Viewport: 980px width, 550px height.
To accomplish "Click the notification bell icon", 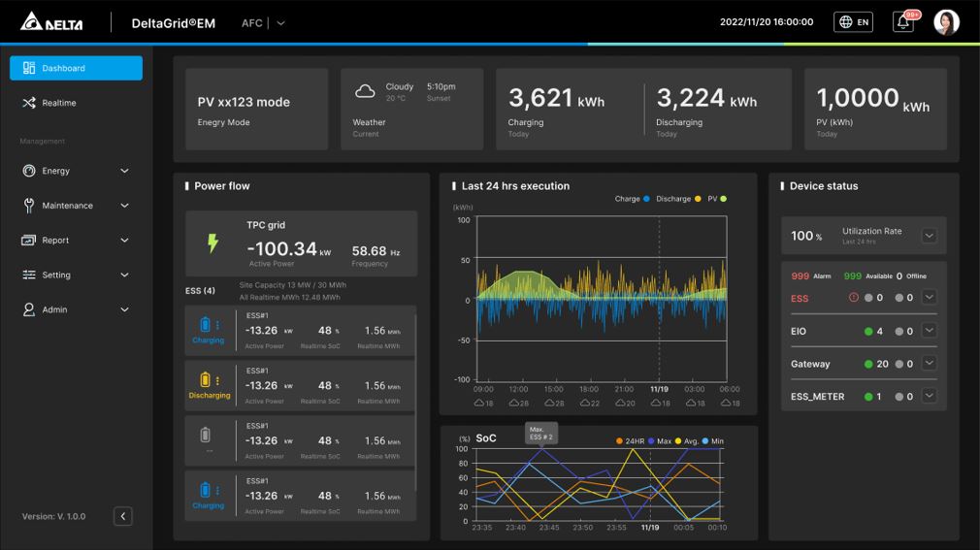I will click(x=903, y=22).
